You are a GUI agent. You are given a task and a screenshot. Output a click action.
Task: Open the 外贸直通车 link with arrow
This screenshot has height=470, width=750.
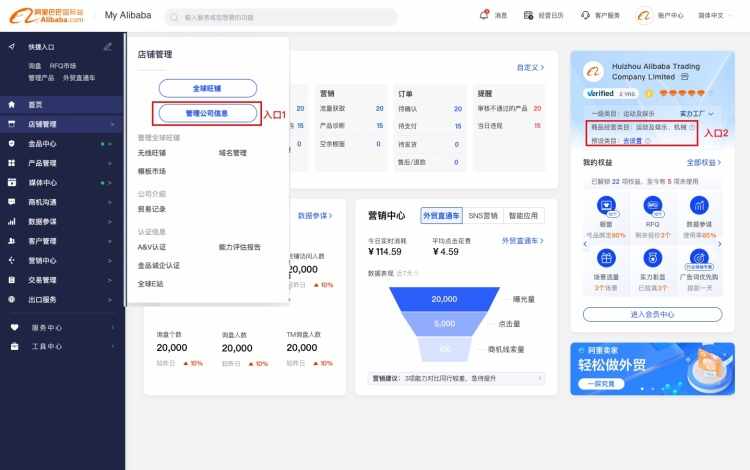pos(523,240)
